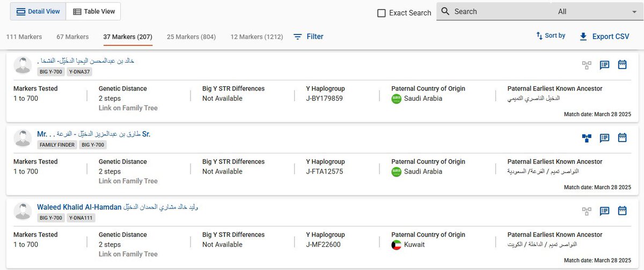The height and width of the screenshot is (270, 644).
Task: Open the J-BY179859 match's name link
Action: [x=86, y=61]
